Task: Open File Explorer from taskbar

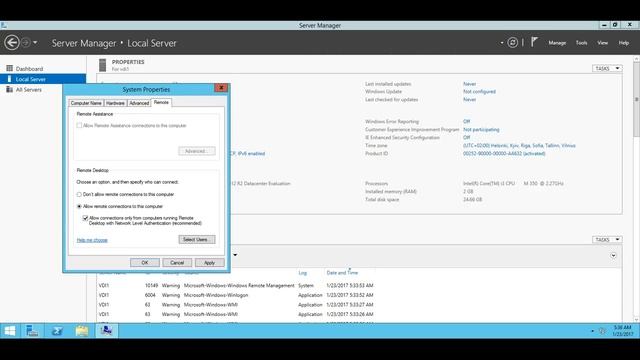Action: (x=82, y=331)
